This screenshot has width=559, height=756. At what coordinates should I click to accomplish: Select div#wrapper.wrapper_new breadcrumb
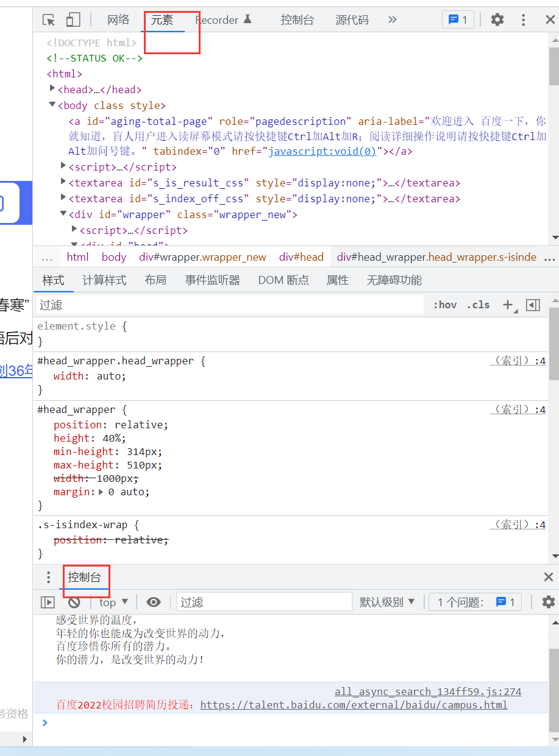coord(202,257)
